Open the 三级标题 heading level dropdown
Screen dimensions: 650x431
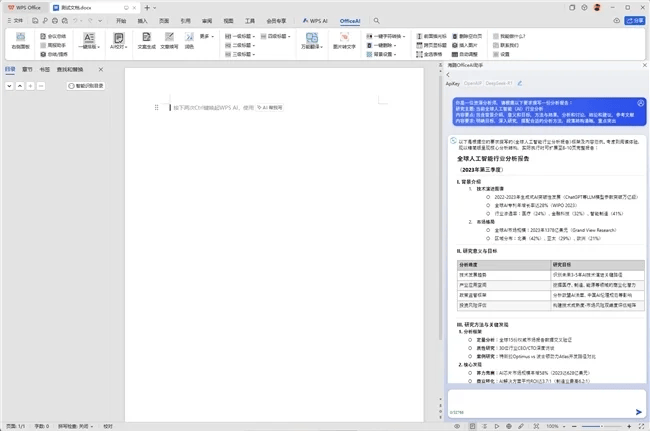point(240,54)
